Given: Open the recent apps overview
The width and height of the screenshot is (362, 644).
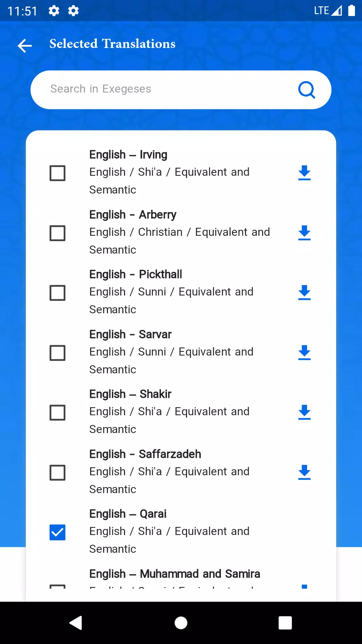Looking at the screenshot, I should coord(285,623).
